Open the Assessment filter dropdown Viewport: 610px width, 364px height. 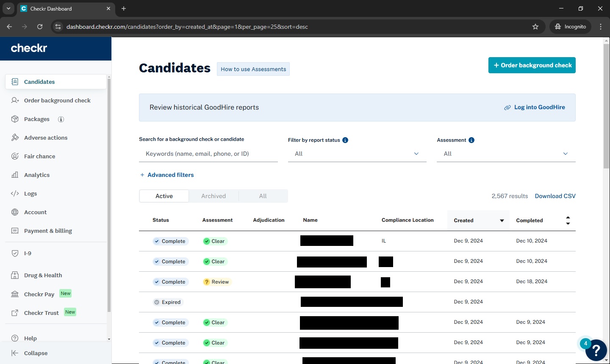click(x=506, y=154)
